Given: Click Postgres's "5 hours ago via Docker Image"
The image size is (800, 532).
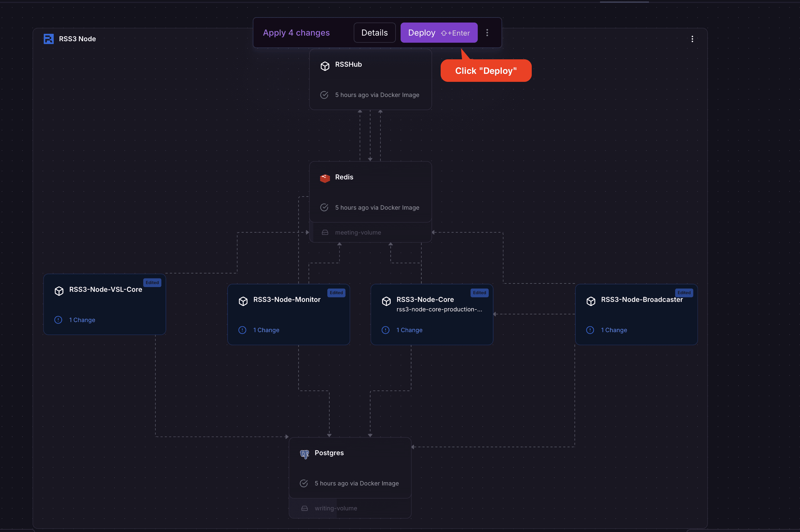Looking at the screenshot, I should click(357, 483).
